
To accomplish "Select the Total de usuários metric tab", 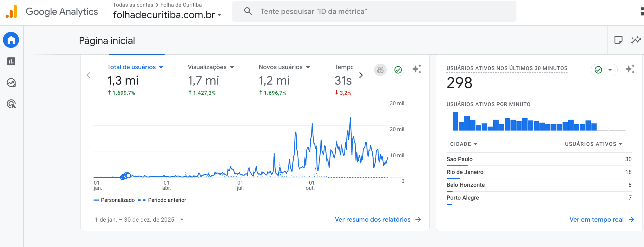I will [135, 67].
